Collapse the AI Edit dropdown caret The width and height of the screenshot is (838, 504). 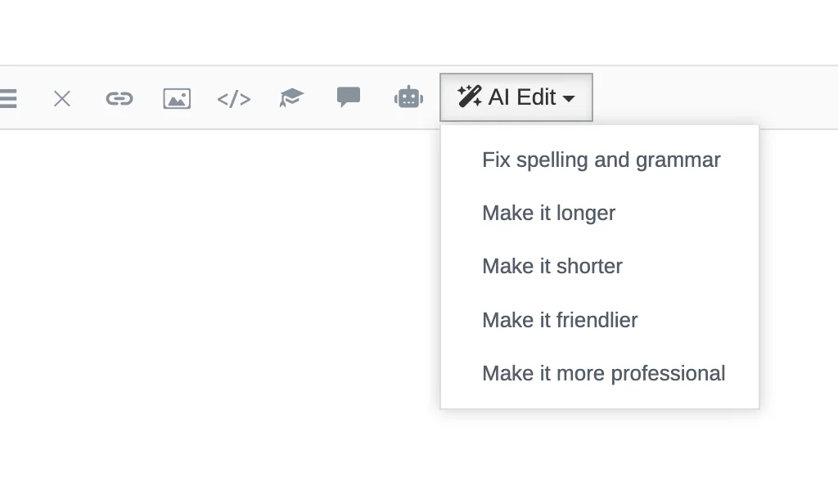(x=570, y=98)
